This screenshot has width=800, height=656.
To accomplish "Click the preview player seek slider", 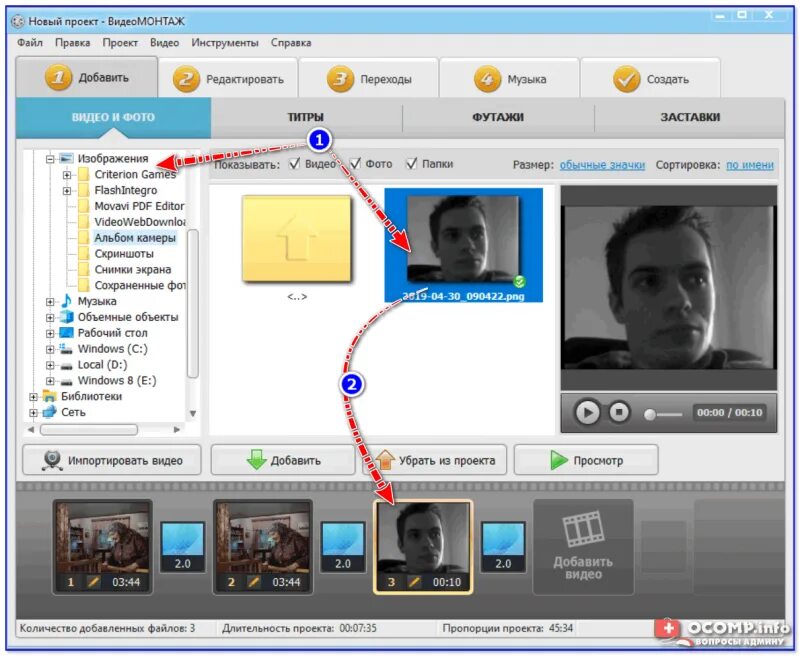I will click(663, 414).
